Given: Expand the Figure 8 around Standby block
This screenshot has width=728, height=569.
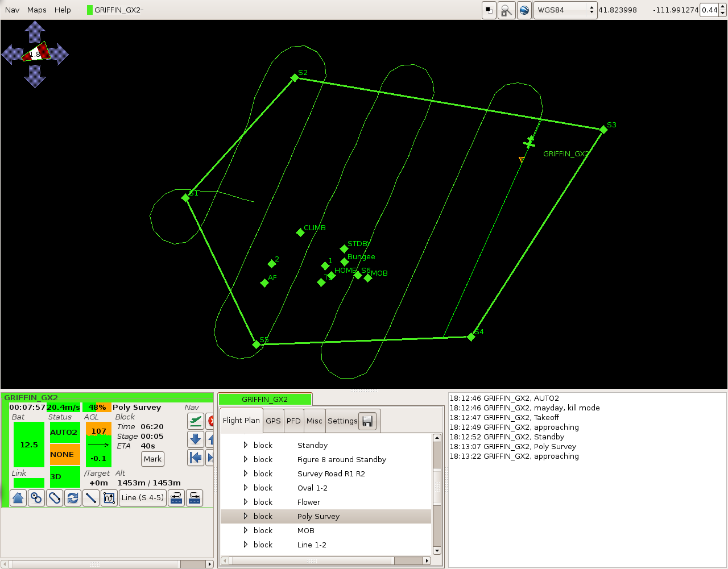Looking at the screenshot, I should coord(246,459).
